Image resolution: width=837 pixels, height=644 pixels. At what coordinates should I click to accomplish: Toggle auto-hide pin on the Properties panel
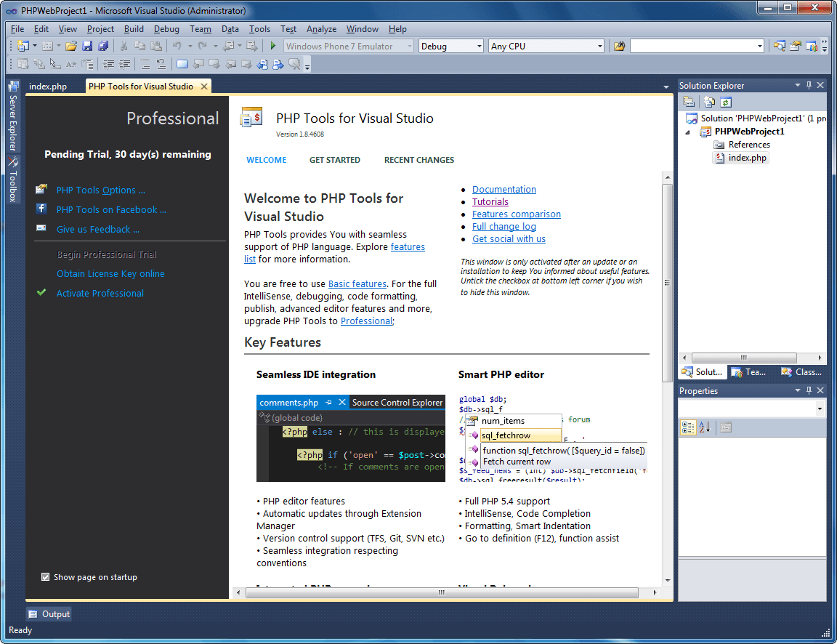809,390
